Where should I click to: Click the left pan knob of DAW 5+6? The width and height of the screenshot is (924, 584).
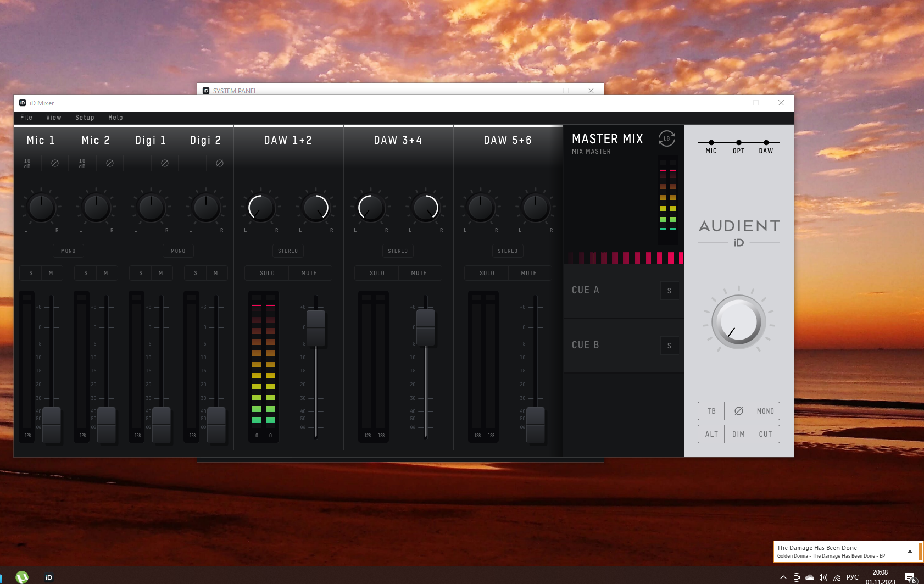(481, 208)
